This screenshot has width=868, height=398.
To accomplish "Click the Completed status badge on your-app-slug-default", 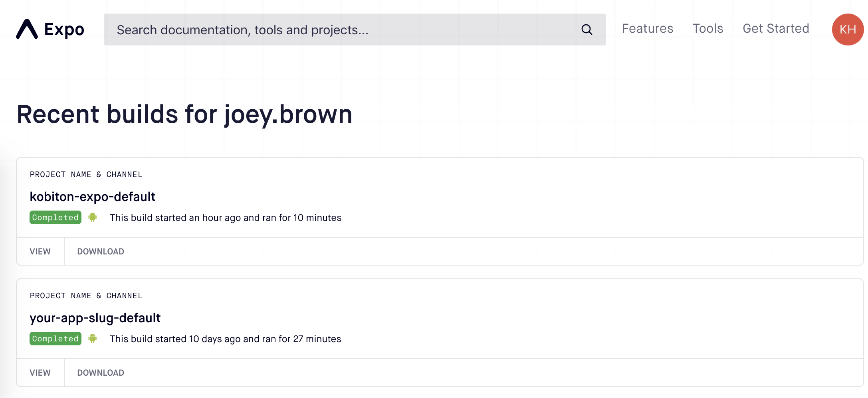I will click(x=55, y=339).
